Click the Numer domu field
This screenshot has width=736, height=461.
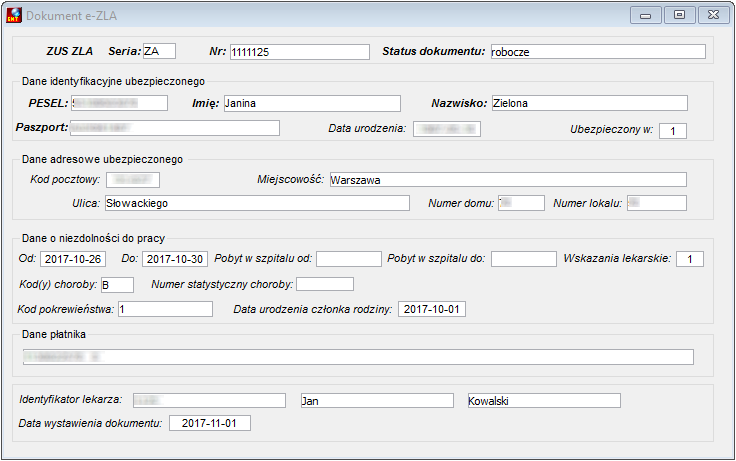tap(521, 203)
